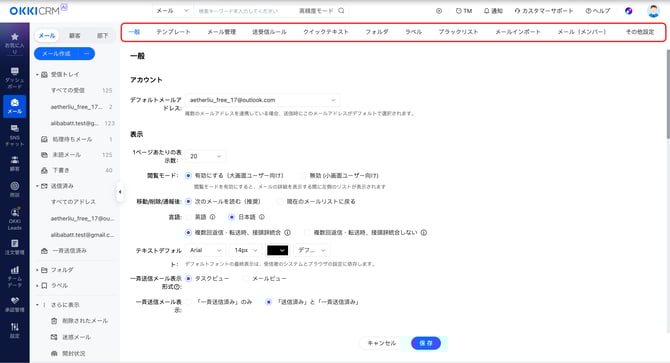Open 下書き drafts folder

point(60,170)
